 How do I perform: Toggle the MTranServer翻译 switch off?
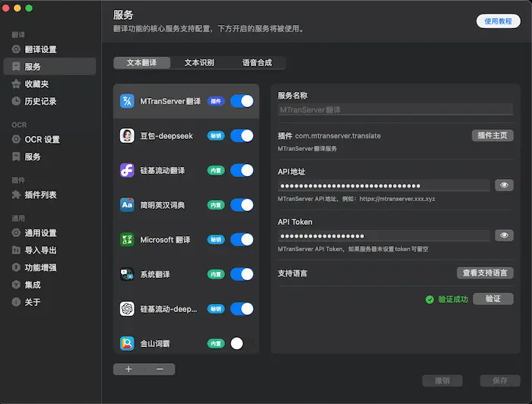point(242,101)
